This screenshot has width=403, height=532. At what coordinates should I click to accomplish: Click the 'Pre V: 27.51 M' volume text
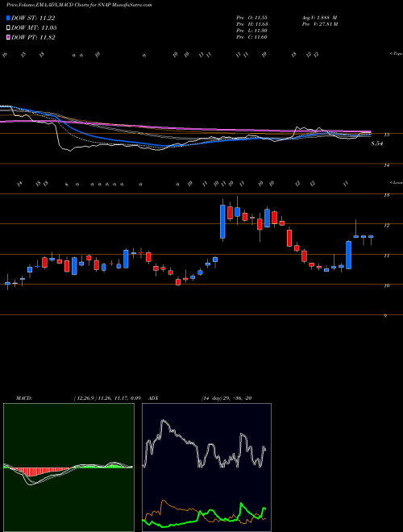[x=321, y=23]
